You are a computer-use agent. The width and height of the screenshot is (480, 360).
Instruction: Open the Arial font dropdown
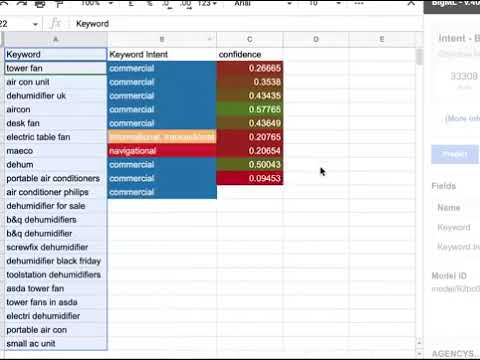(263, 3)
